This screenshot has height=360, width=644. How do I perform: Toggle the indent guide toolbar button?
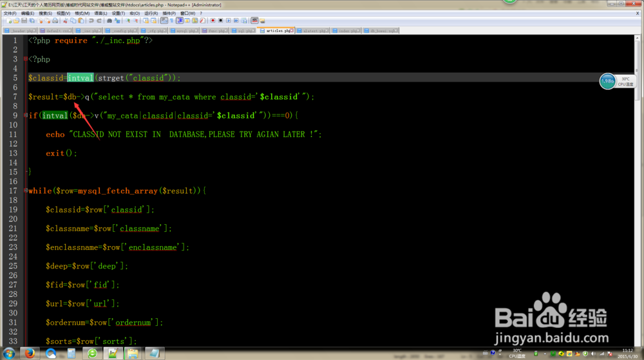tap(180, 21)
